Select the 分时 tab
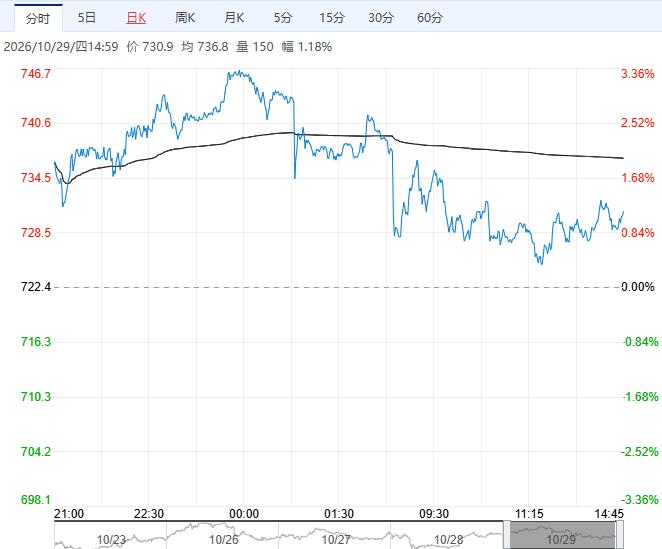Viewport: 662px width, 549px height. pyautogui.click(x=38, y=18)
